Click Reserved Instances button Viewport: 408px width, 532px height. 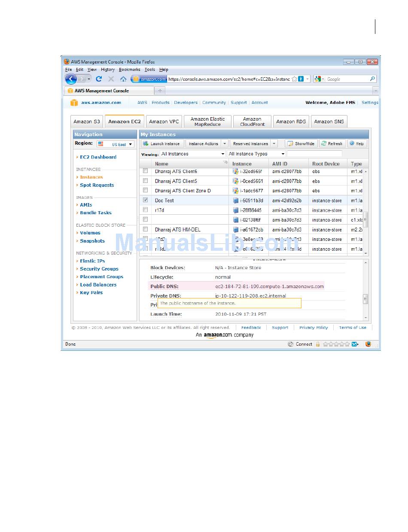[250, 144]
